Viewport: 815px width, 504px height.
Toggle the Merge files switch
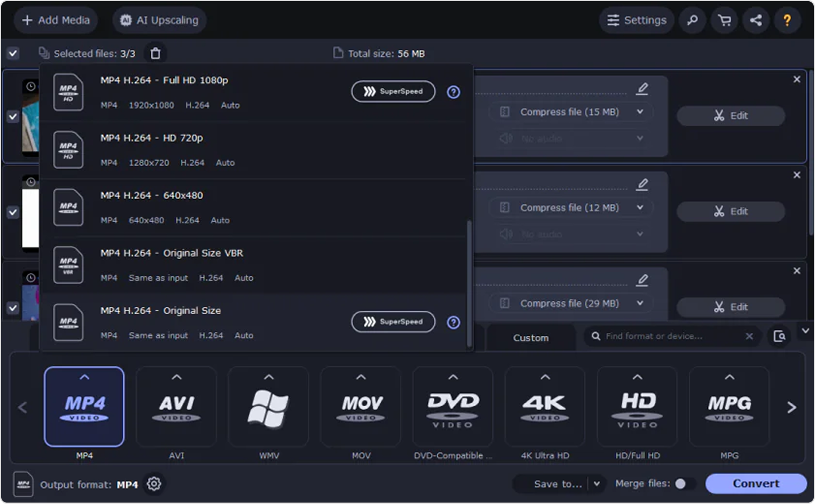click(x=684, y=484)
